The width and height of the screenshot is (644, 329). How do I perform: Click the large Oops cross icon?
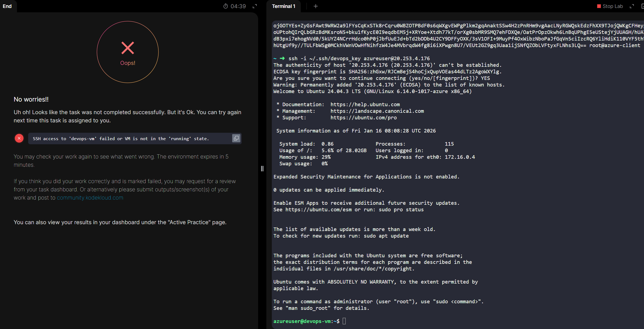[128, 48]
